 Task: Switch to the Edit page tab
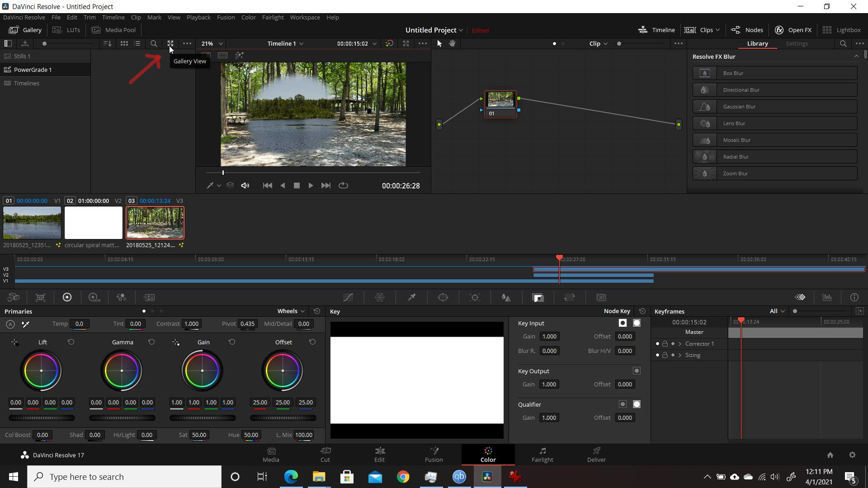379,455
